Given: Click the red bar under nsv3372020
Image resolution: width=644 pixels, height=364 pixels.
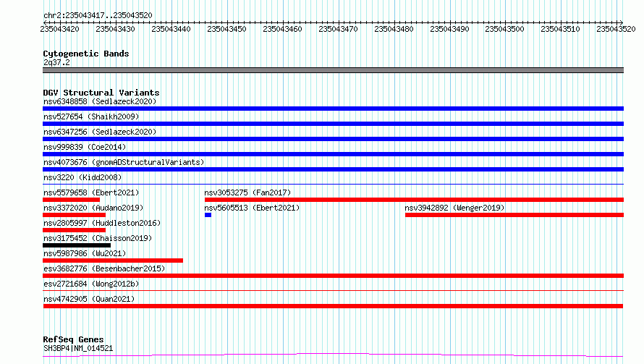Looking at the screenshot, I should [74, 215].
